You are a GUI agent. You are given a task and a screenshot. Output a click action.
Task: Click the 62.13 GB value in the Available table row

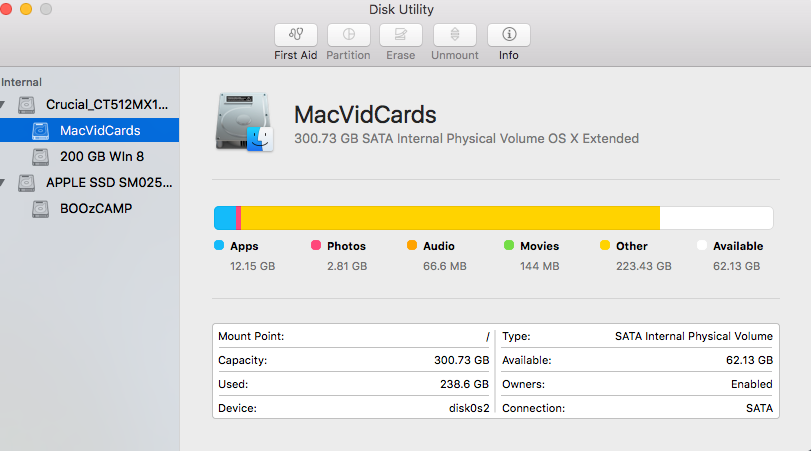point(749,360)
